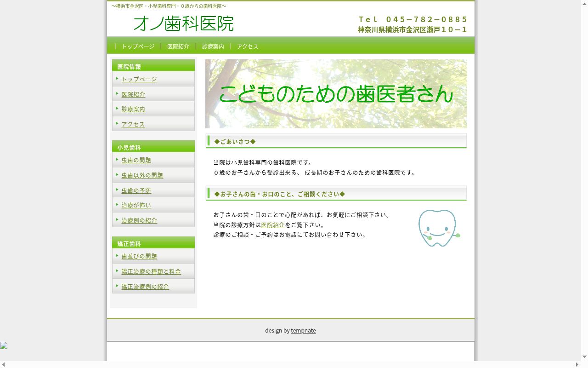
Task: Visit the tempnate footer link
Action: [303, 330]
